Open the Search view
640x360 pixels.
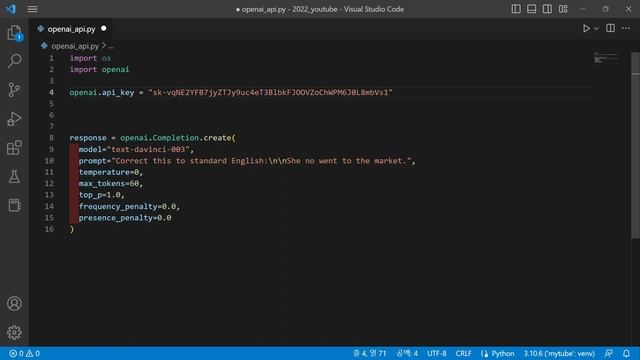[x=14, y=61]
